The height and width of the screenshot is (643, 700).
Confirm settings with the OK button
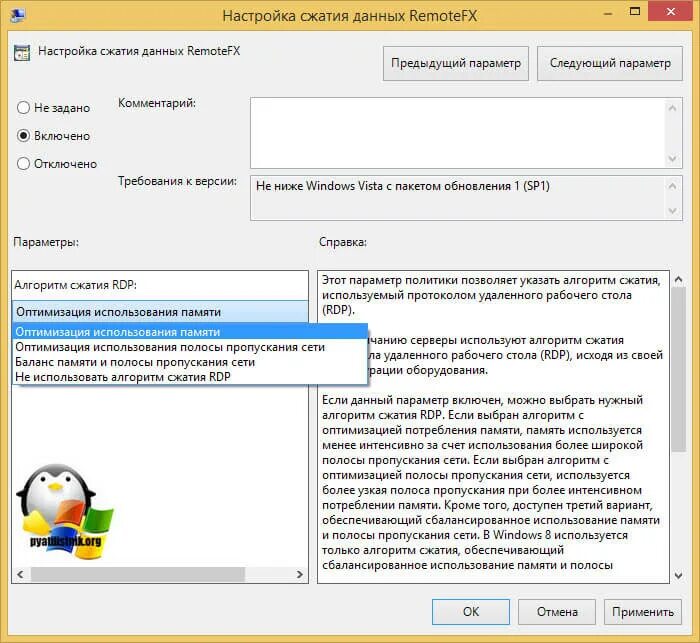click(471, 612)
